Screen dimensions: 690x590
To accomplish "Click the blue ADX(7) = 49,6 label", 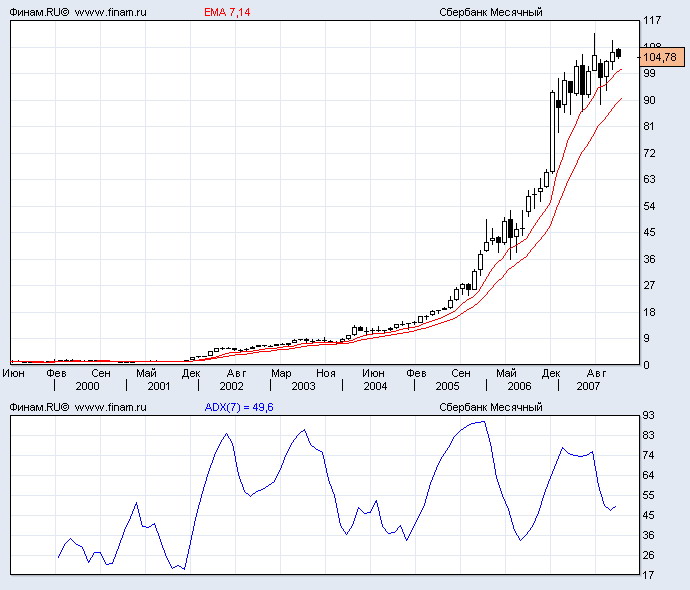I will [239, 408].
